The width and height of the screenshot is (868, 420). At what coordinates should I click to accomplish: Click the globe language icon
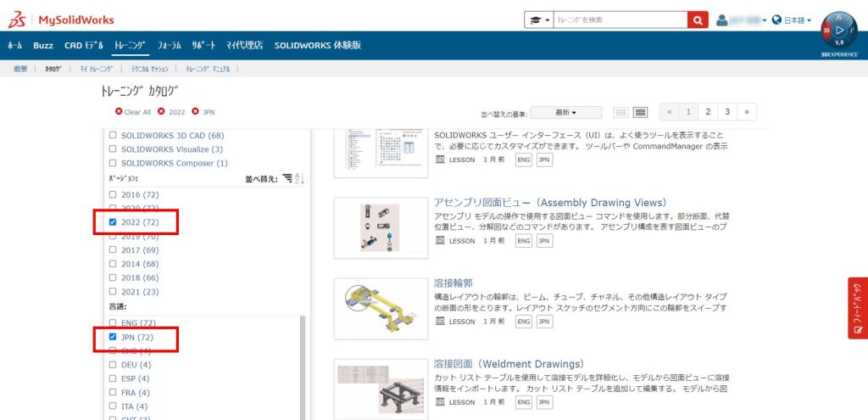tap(776, 20)
